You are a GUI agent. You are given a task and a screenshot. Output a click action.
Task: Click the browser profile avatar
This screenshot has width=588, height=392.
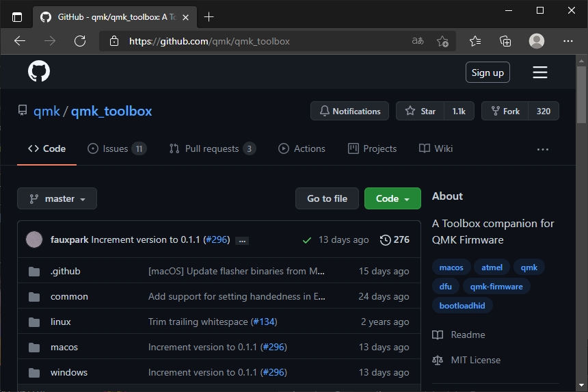[x=537, y=41]
